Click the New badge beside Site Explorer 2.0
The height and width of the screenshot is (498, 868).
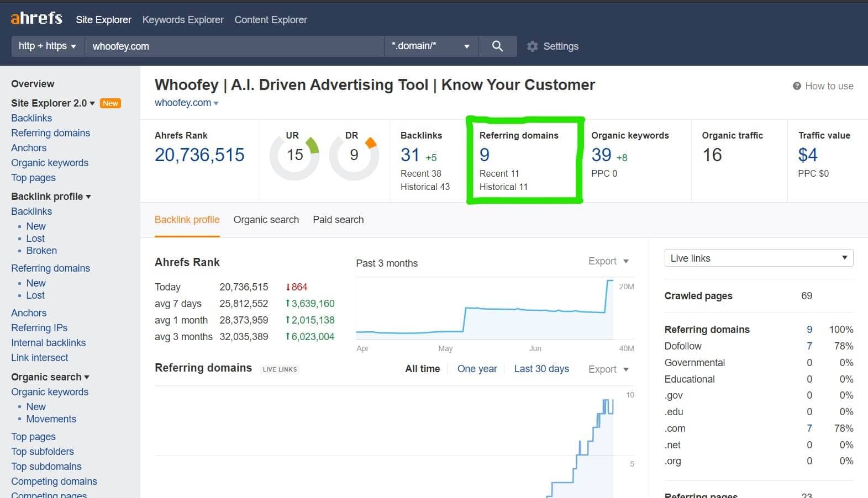pyautogui.click(x=110, y=103)
